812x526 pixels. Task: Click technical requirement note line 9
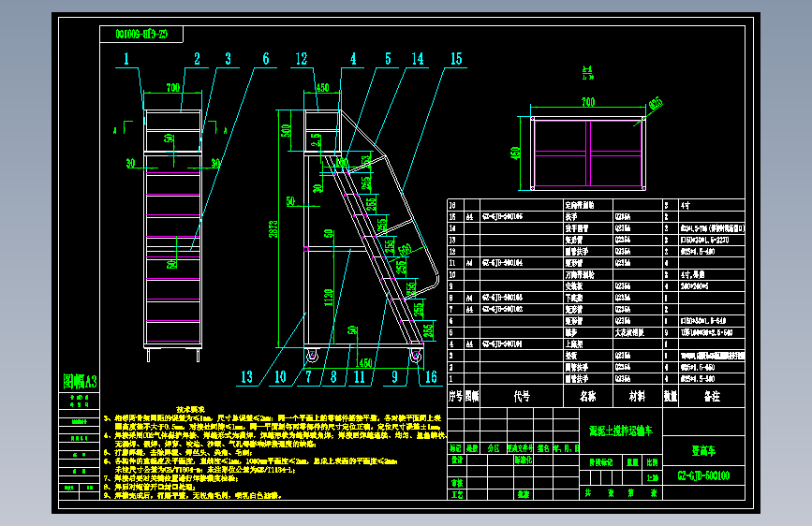coord(193,495)
